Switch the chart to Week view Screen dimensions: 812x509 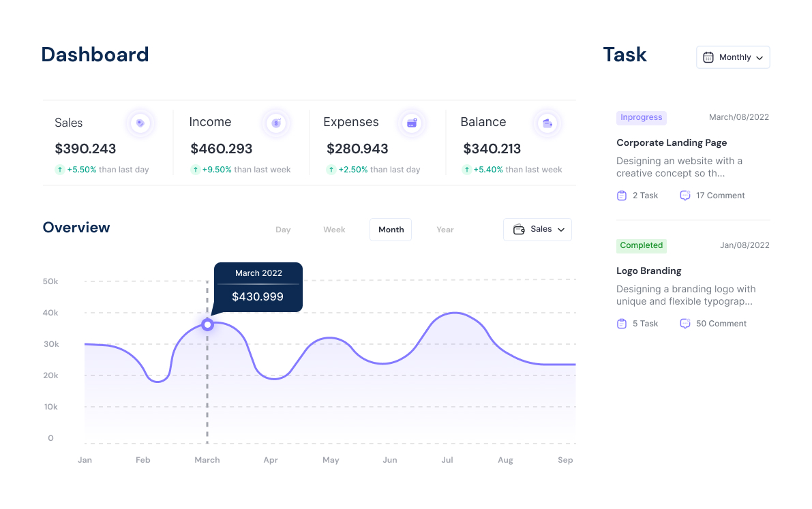pos(334,230)
